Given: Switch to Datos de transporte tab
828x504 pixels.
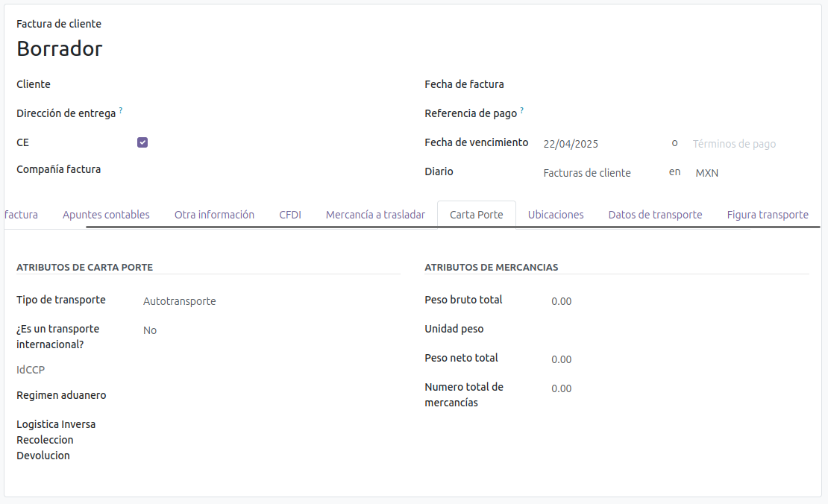Looking at the screenshot, I should (x=655, y=215).
